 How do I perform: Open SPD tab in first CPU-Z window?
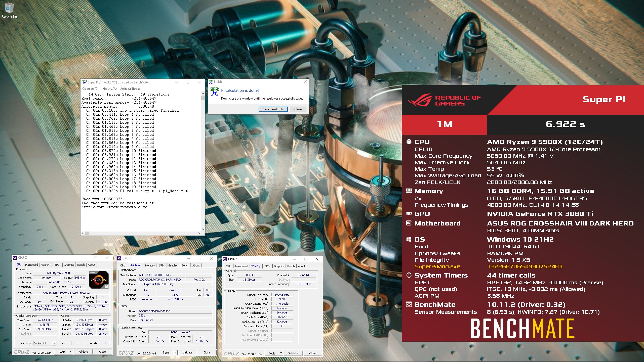click(x=57, y=265)
